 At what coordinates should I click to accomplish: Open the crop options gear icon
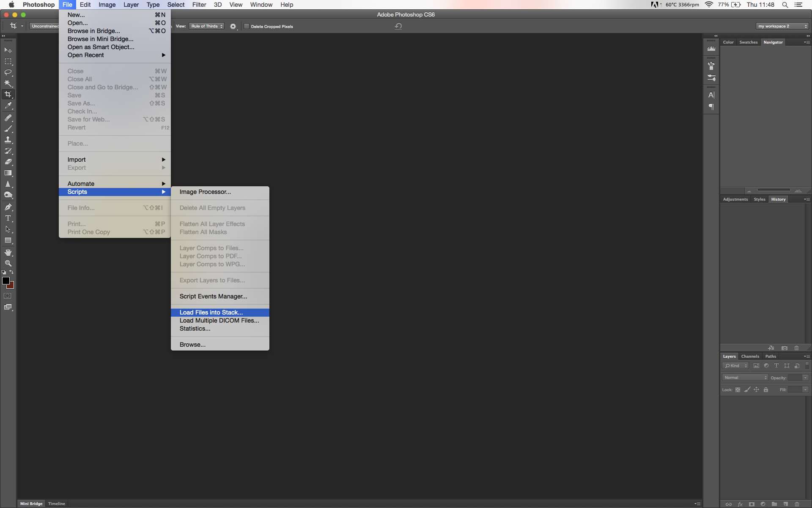[233, 26]
